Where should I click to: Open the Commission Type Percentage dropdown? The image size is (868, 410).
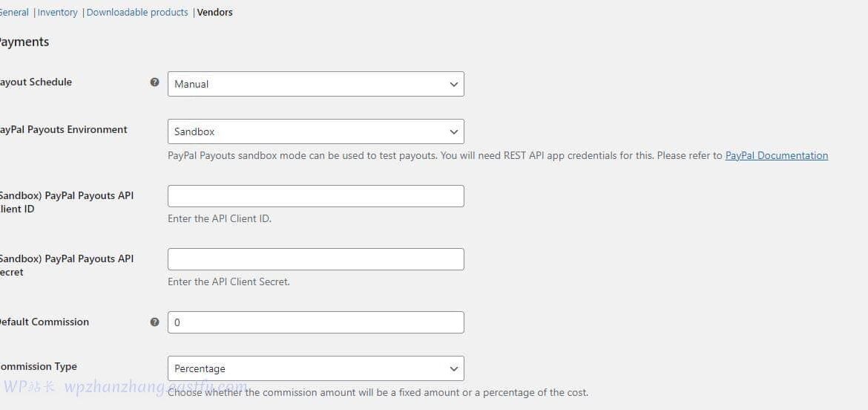315,368
